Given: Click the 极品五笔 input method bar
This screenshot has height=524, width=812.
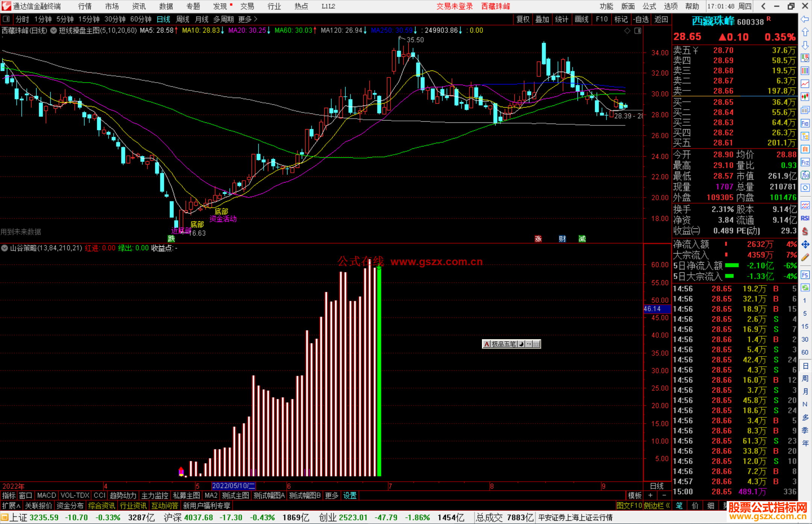Looking at the screenshot, I should click(511, 344).
